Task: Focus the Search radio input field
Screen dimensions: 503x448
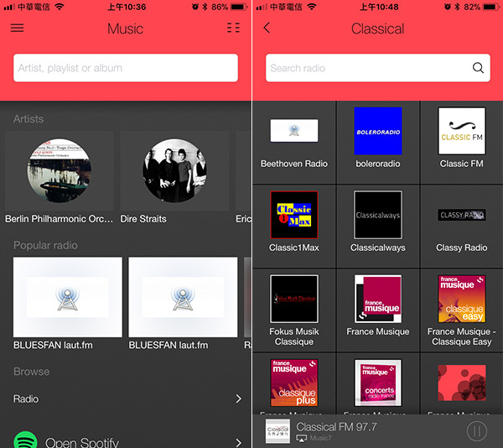Action: point(369,69)
